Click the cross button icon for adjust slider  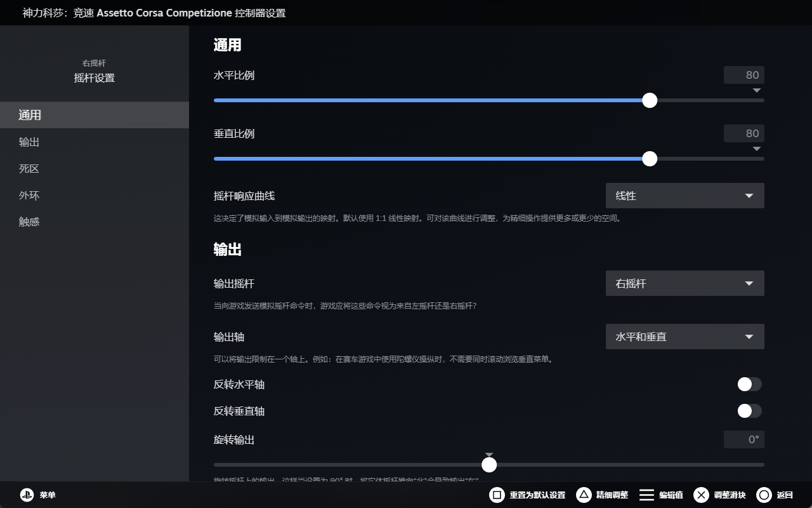(x=701, y=495)
